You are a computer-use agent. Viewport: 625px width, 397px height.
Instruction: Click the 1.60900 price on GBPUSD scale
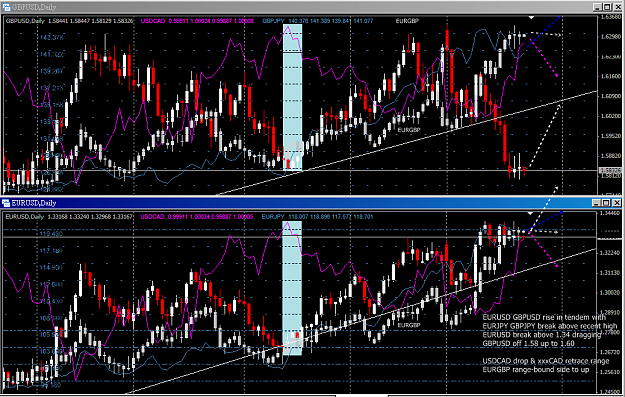[x=611, y=96]
